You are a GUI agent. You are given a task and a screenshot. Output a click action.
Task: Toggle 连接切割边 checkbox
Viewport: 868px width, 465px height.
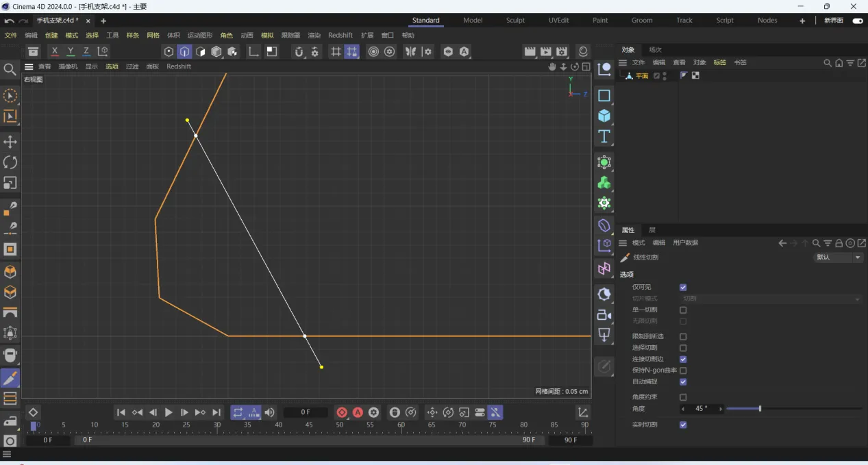[x=683, y=359]
